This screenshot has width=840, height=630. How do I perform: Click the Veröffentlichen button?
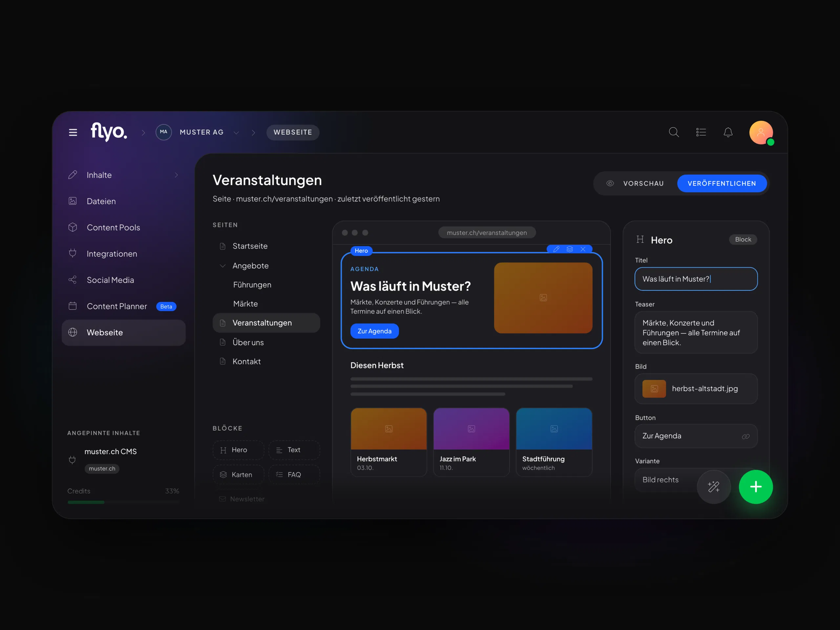pyautogui.click(x=722, y=183)
